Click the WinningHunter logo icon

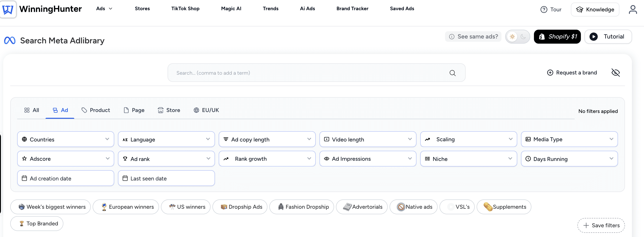[8, 9]
